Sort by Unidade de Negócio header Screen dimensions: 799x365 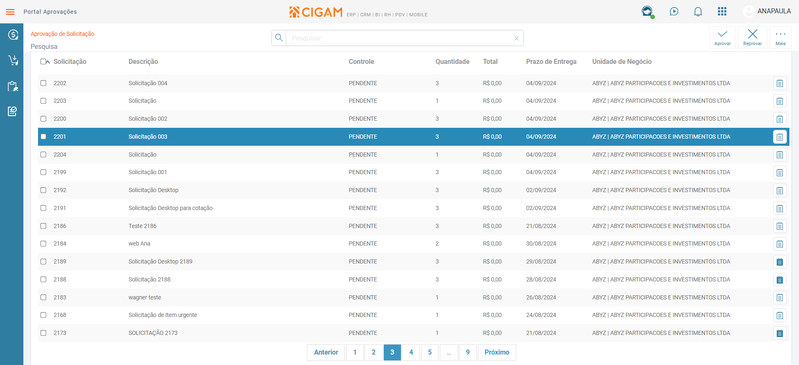pyautogui.click(x=622, y=62)
